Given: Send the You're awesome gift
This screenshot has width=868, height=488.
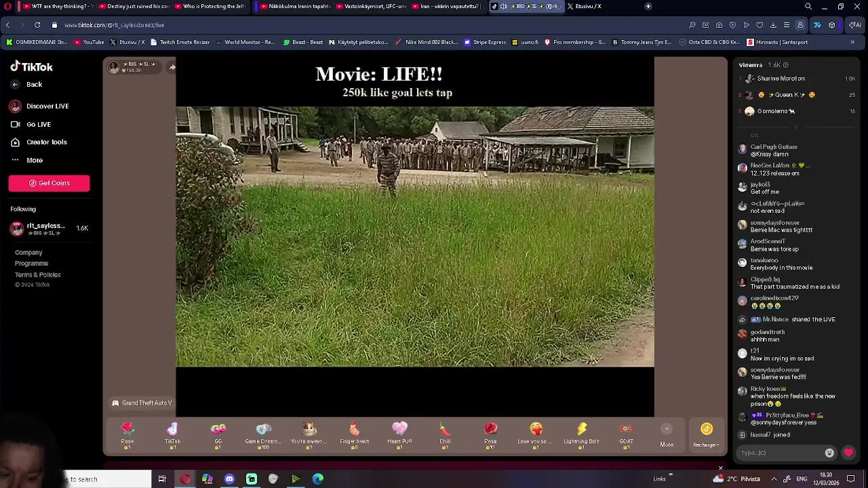Looking at the screenshot, I should point(309,434).
